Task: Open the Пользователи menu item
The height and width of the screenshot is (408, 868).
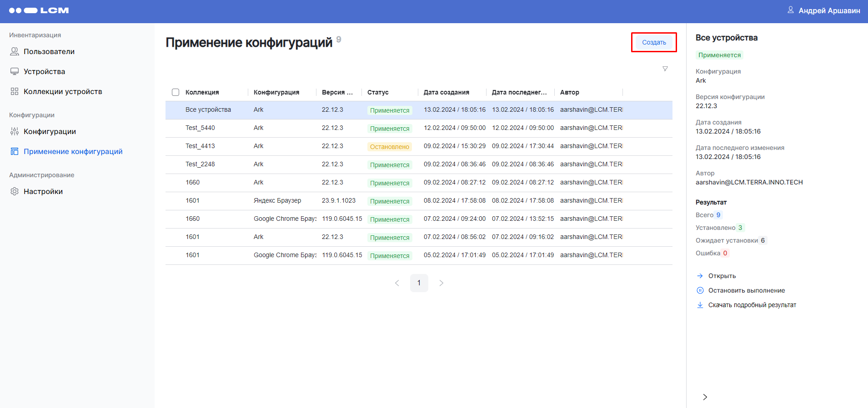Action: tap(49, 51)
